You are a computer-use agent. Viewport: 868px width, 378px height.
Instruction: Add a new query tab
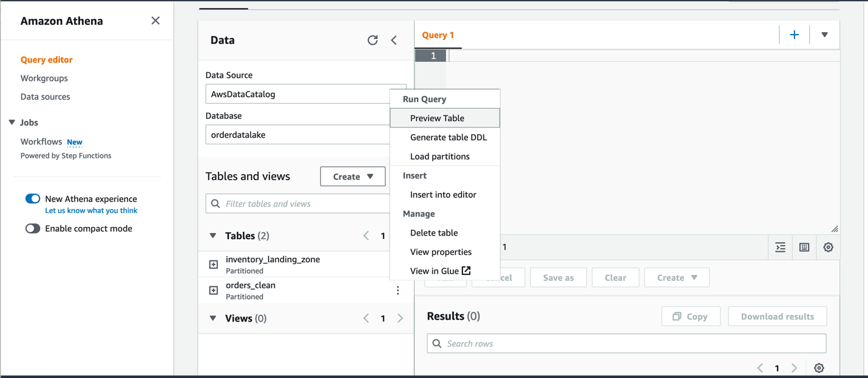pyautogui.click(x=794, y=35)
